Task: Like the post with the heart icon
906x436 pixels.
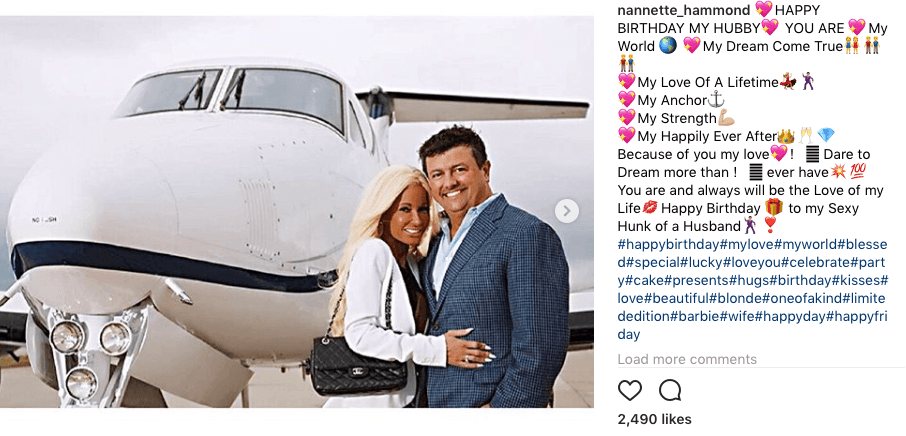Action: click(630, 390)
